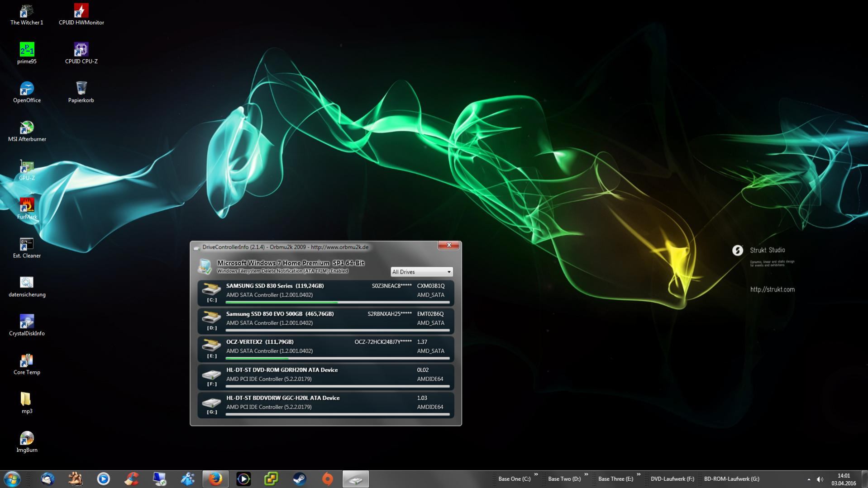Open Ext. Cleaner desktop shortcut
This screenshot has height=488, width=868.
(x=27, y=248)
